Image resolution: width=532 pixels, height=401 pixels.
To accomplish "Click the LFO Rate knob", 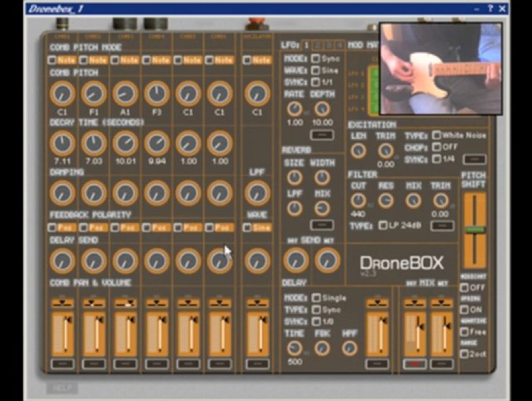I will tap(295, 109).
